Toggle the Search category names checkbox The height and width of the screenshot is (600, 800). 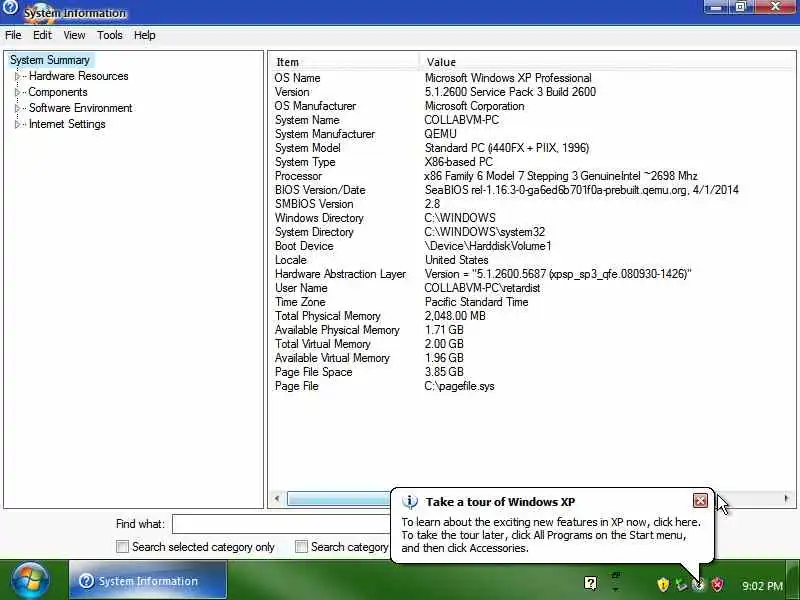301,547
